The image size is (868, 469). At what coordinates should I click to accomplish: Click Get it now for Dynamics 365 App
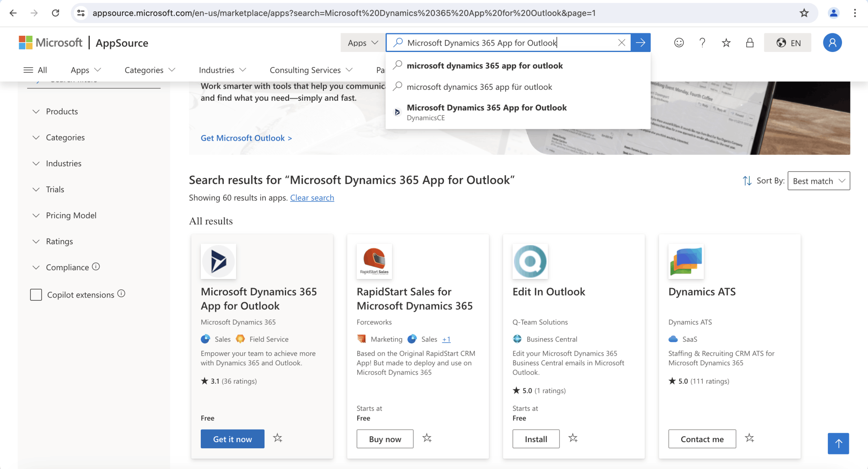(232, 439)
